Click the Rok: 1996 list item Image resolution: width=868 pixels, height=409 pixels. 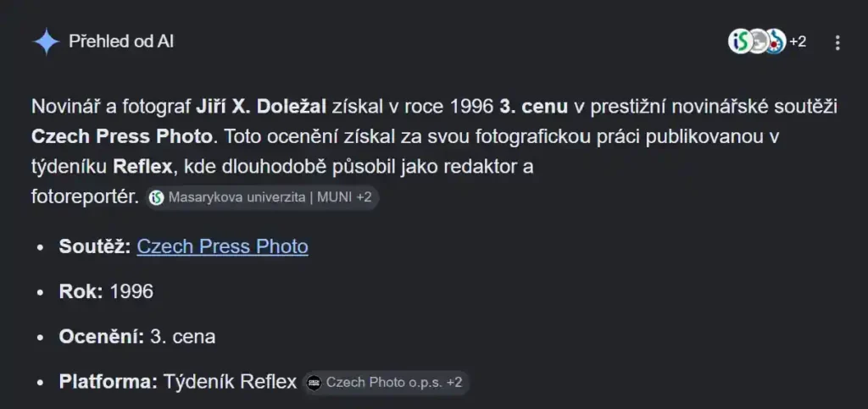tap(106, 292)
